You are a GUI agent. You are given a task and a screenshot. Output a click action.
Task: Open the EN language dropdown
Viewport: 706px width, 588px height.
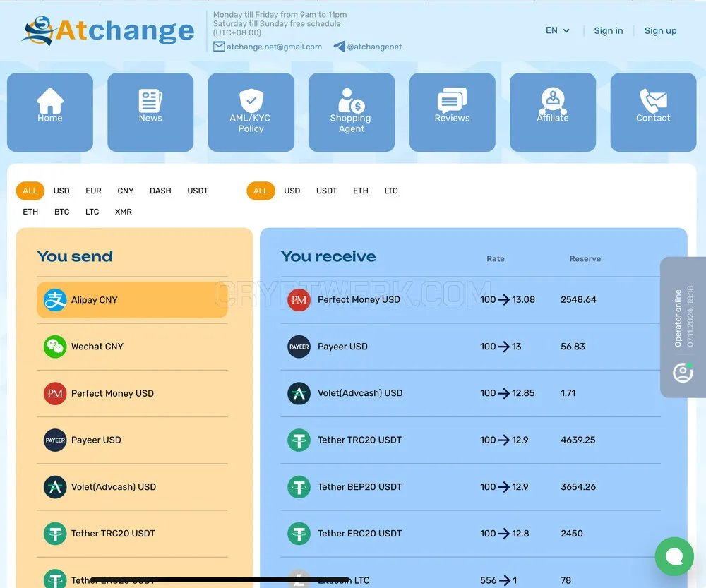[558, 30]
